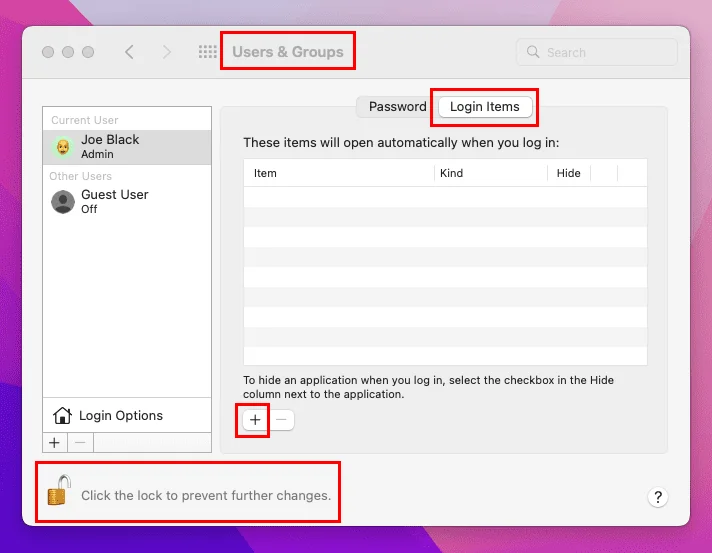This screenshot has width=712, height=553.
Task: Click the remove user minus button in sidebar
Action: tap(80, 442)
